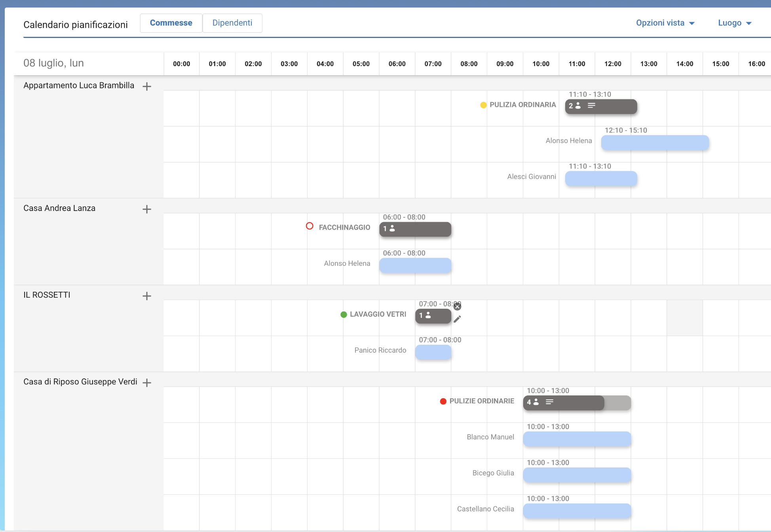Click the people icon on Lavaggio Vetri bar
Viewport: 771px width, 532px height.
click(428, 315)
